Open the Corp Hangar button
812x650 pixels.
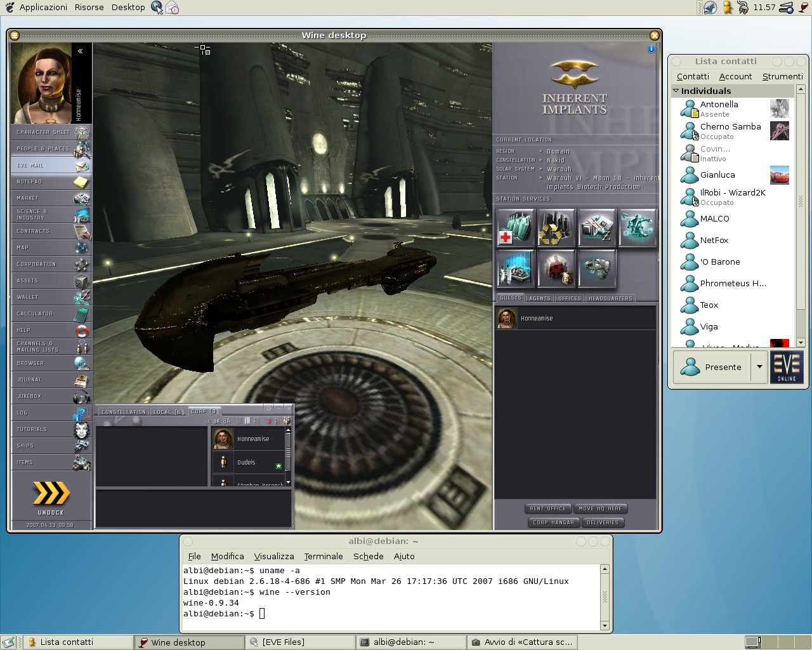[553, 522]
